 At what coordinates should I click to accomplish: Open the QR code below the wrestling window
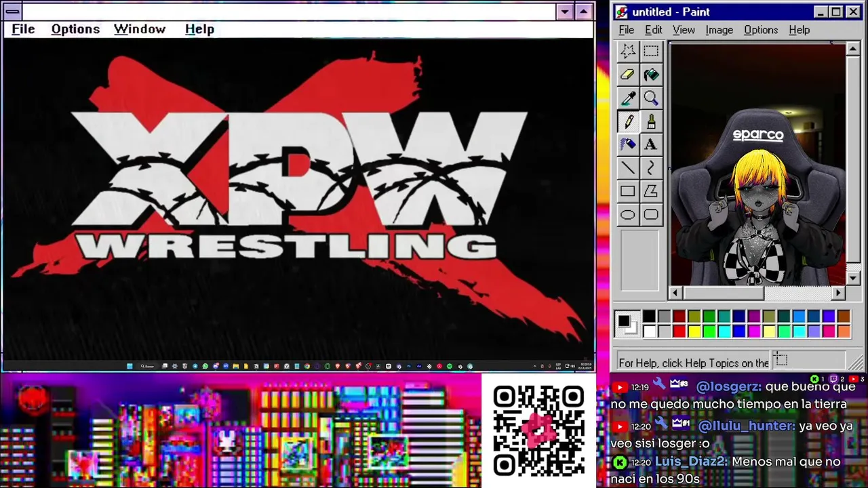[538, 430]
